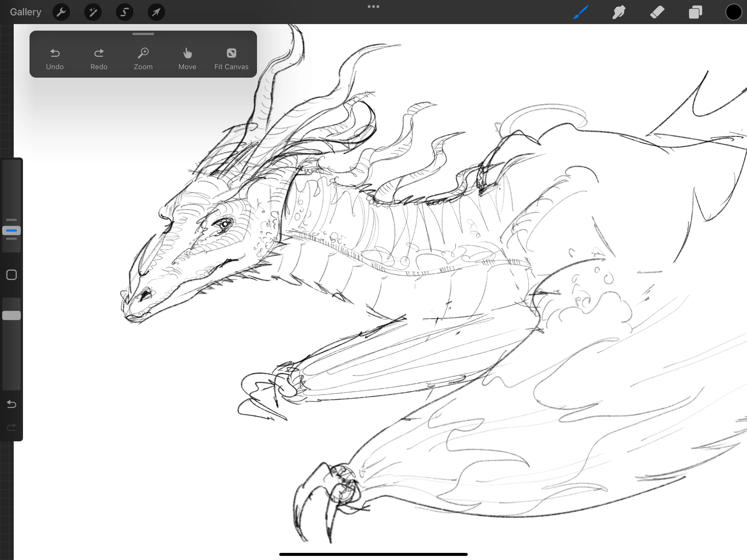The height and width of the screenshot is (560, 747).
Task: Open the Adjustments magic wand menu
Action: click(x=93, y=13)
